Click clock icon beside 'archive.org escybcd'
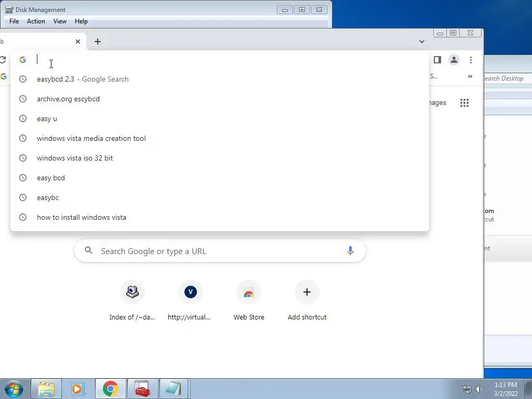The height and width of the screenshot is (399, 532). pos(23,99)
